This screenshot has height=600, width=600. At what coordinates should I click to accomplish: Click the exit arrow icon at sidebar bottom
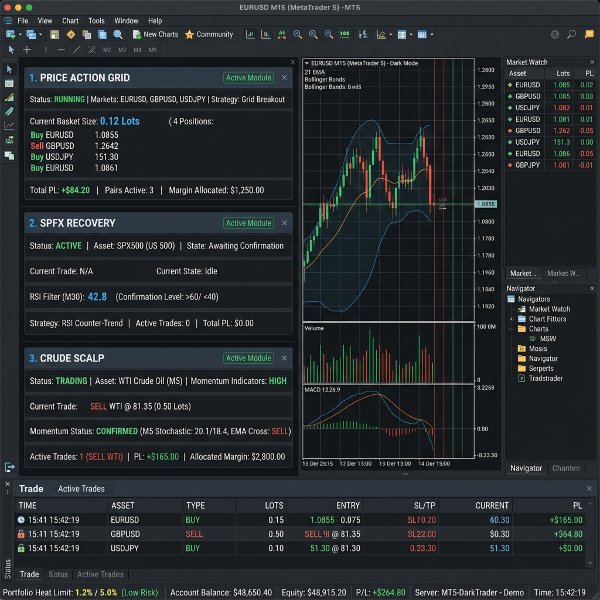tap(10, 467)
